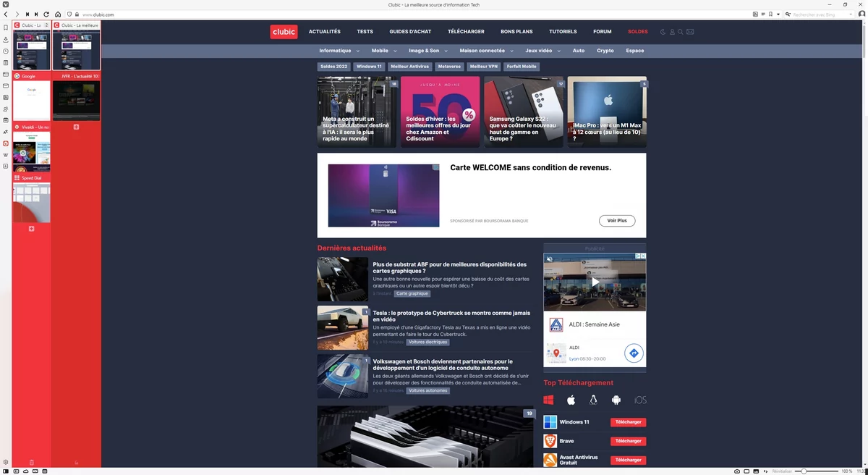Open closed tabs trash in tab bar
This screenshot has width=868, height=475.
[31, 462]
